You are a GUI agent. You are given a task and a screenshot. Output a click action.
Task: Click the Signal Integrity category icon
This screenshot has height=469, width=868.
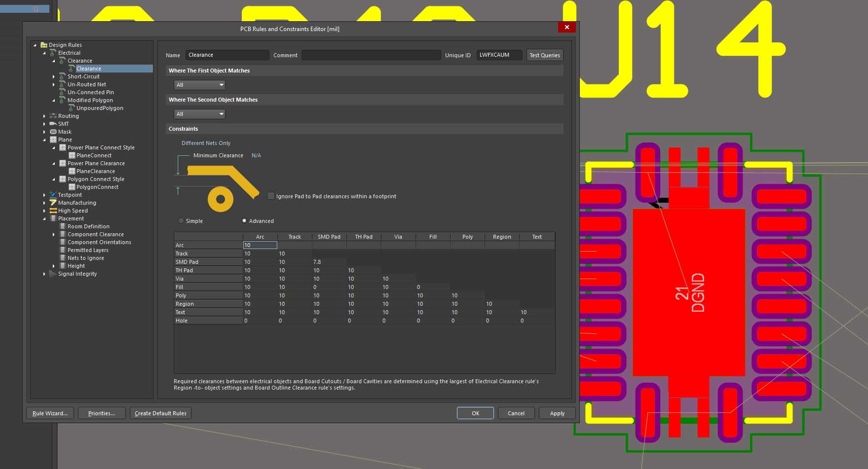(x=53, y=274)
